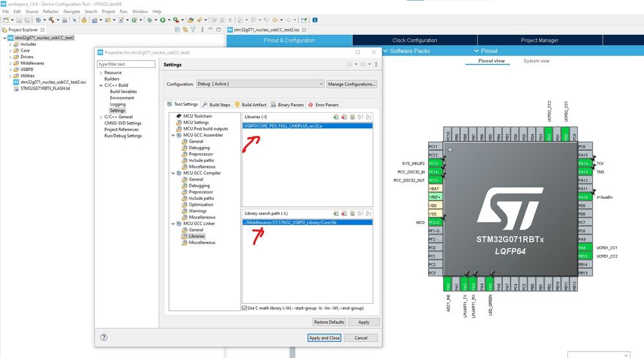Click the view menu dots in Settings header

tap(376, 64)
